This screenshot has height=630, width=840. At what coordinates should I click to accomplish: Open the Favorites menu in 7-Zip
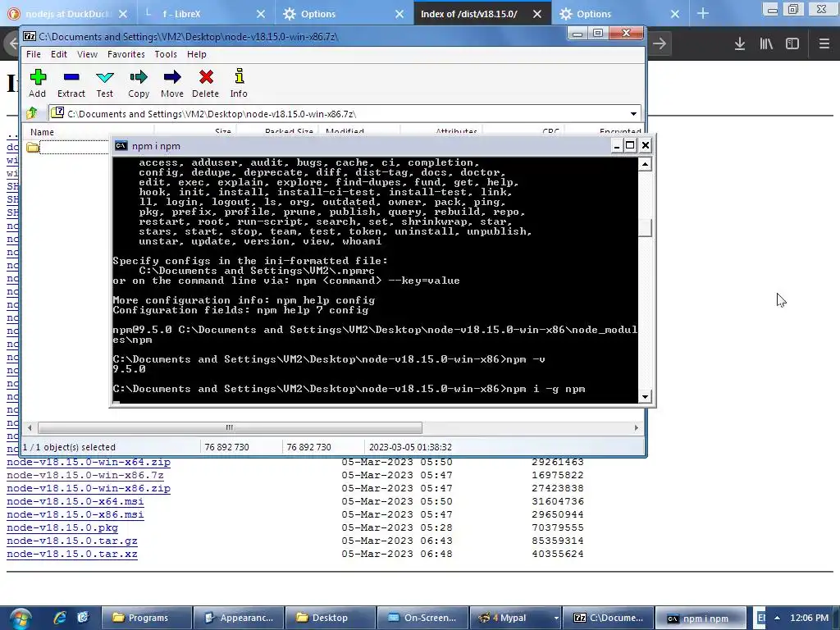[126, 54]
